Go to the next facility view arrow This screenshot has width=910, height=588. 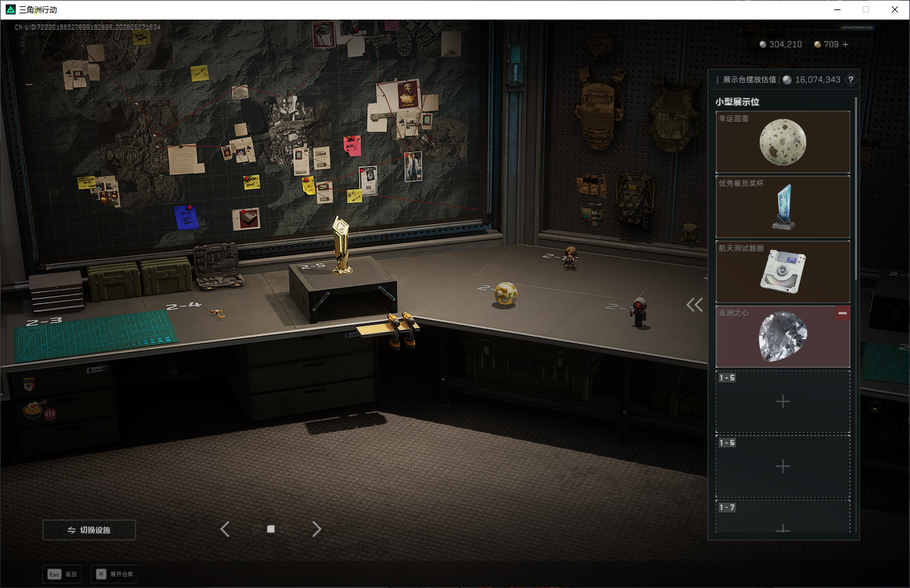[x=317, y=529]
